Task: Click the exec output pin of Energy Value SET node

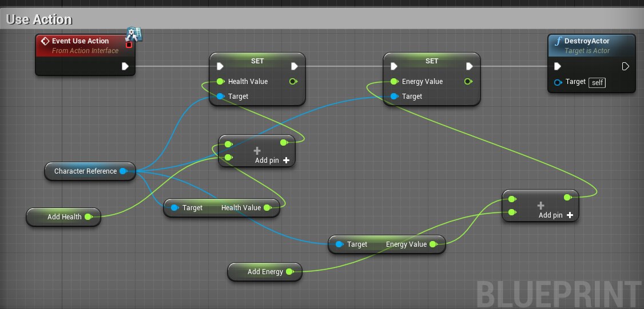Action: point(469,66)
